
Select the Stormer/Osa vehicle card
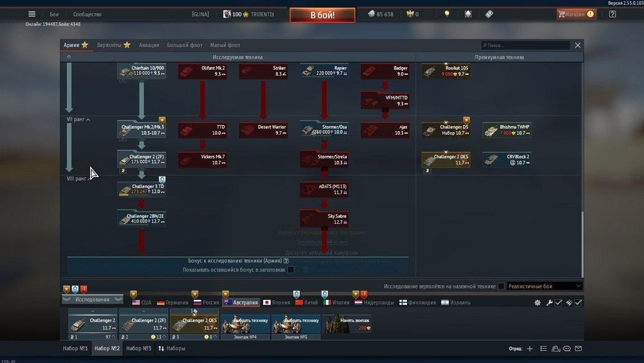(x=324, y=130)
